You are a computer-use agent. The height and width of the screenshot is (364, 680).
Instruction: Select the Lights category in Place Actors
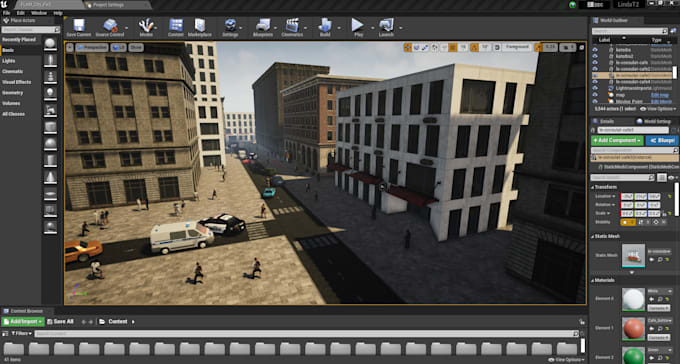[x=9, y=61]
